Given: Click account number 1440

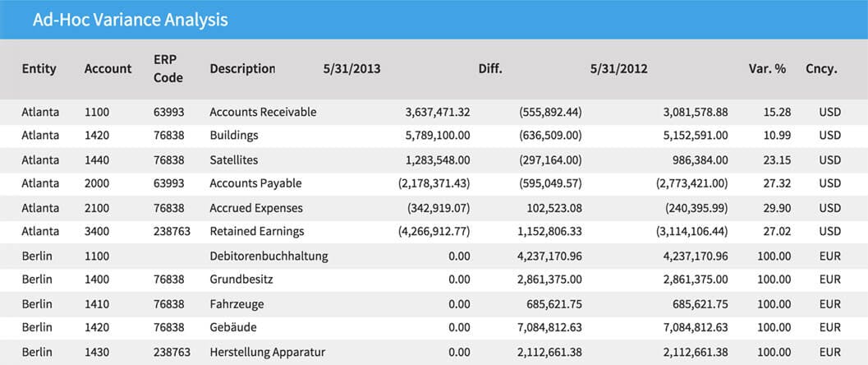Looking at the screenshot, I should 97,160.
